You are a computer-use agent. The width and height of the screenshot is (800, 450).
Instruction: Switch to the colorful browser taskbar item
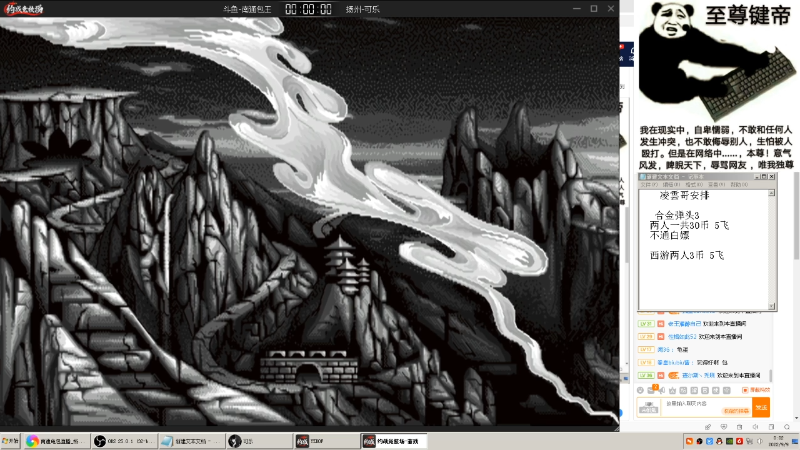(56, 441)
